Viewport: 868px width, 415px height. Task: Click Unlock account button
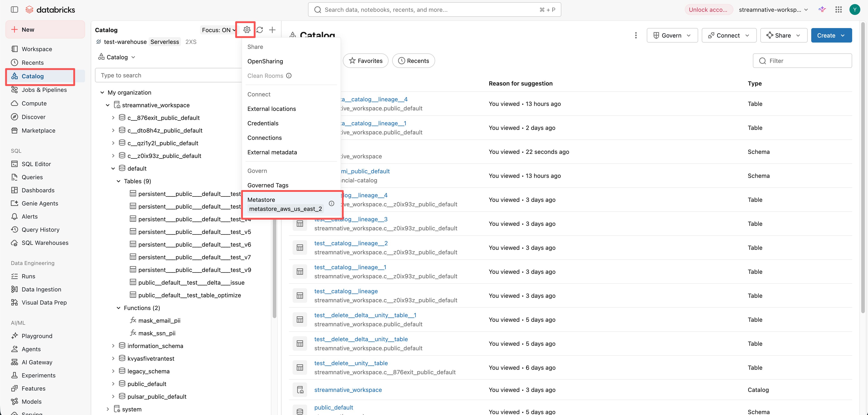(x=708, y=10)
